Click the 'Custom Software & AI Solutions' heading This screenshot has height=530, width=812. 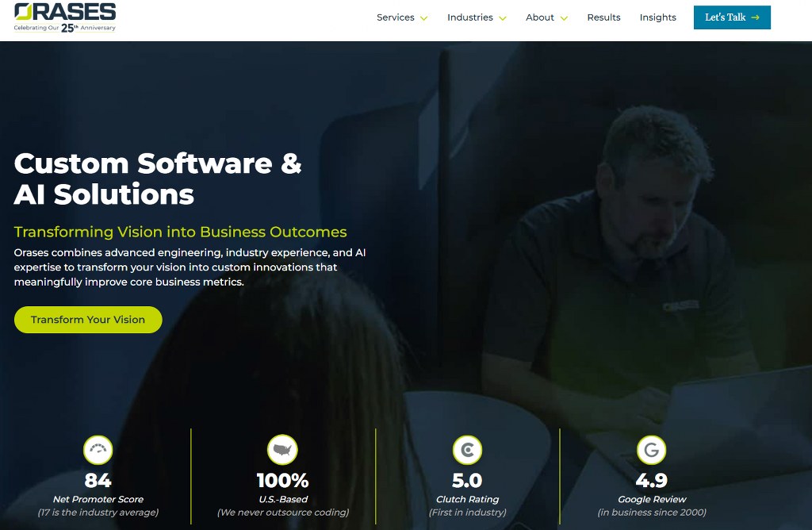click(158, 179)
